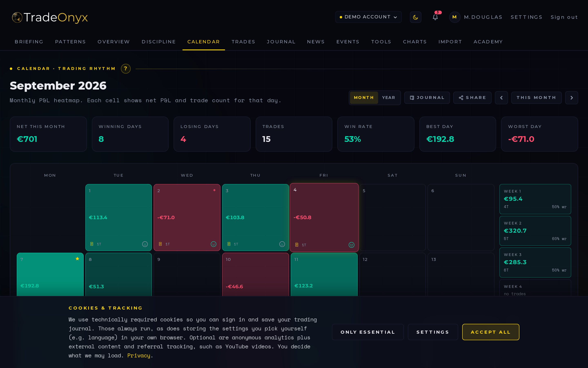
Task: Open day 11 cell showing €123.2
Action: [324, 275]
